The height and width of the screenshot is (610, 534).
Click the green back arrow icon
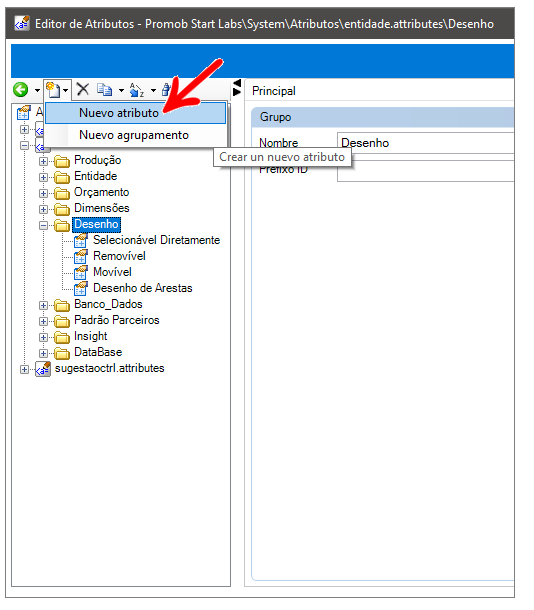(21, 90)
